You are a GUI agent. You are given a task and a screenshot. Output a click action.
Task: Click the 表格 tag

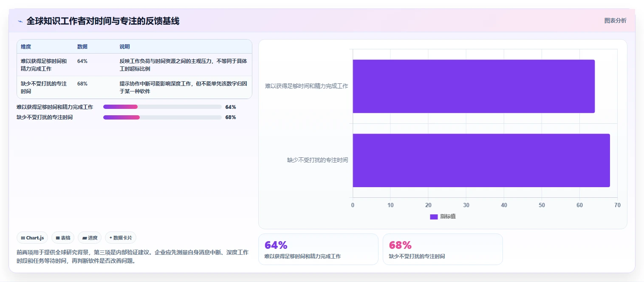(63, 238)
